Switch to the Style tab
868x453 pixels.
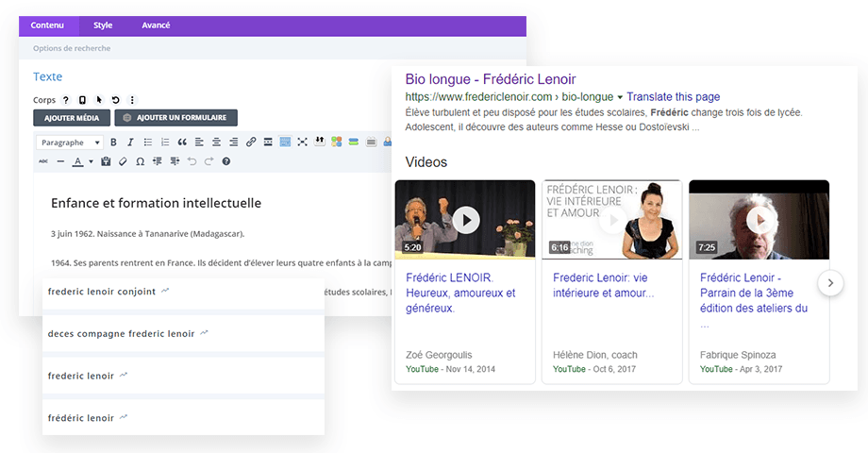pyautogui.click(x=103, y=25)
